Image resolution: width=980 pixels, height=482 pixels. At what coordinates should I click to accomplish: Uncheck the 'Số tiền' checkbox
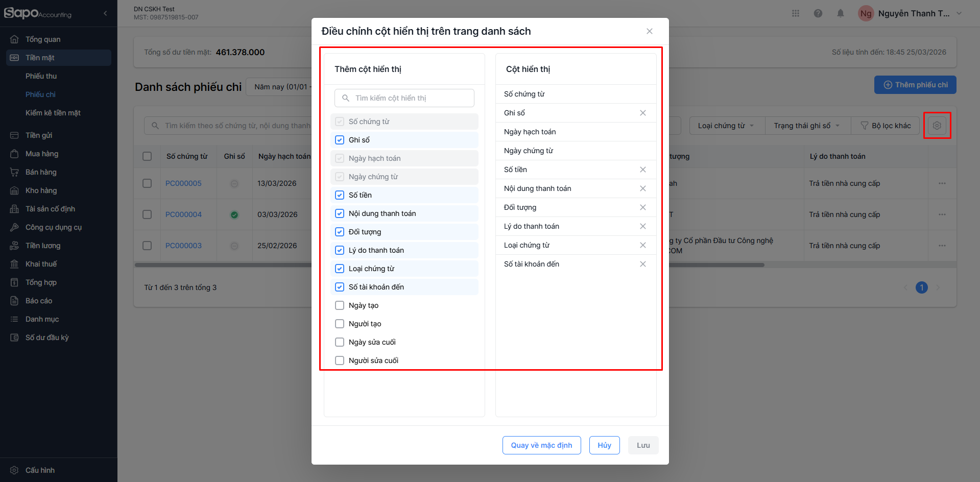coord(340,195)
